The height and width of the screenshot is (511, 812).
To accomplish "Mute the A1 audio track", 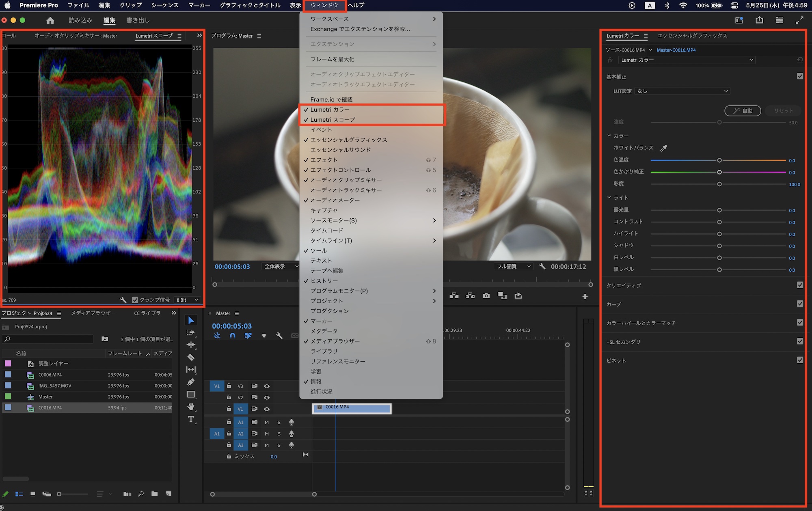I will pyautogui.click(x=266, y=422).
